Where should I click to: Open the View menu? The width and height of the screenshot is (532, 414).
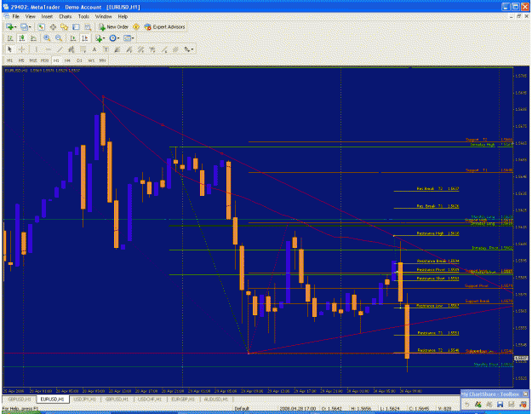pos(30,16)
